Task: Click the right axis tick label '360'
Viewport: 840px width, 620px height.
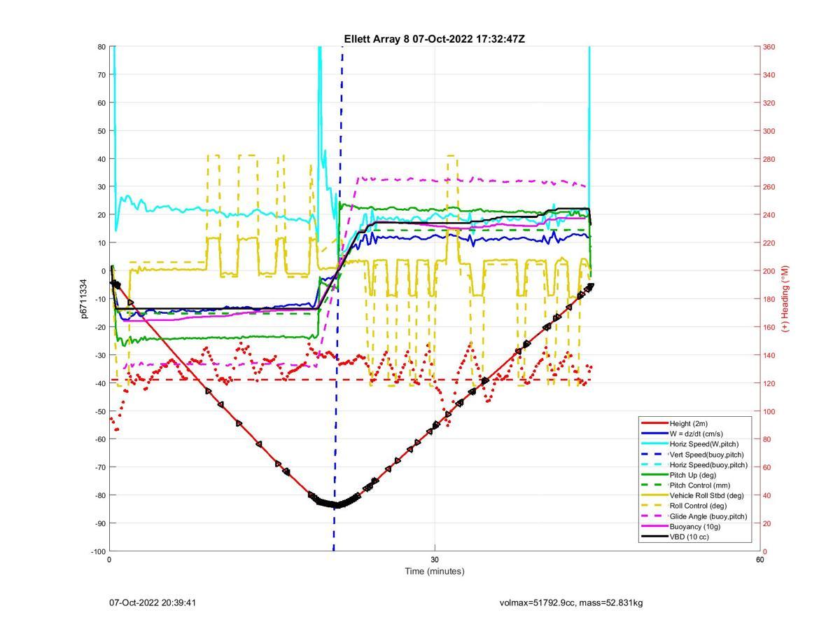Action: (x=769, y=47)
